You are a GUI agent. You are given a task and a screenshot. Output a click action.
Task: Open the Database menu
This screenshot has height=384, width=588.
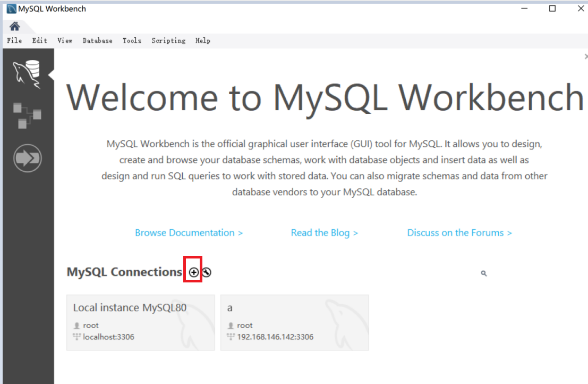pos(98,40)
